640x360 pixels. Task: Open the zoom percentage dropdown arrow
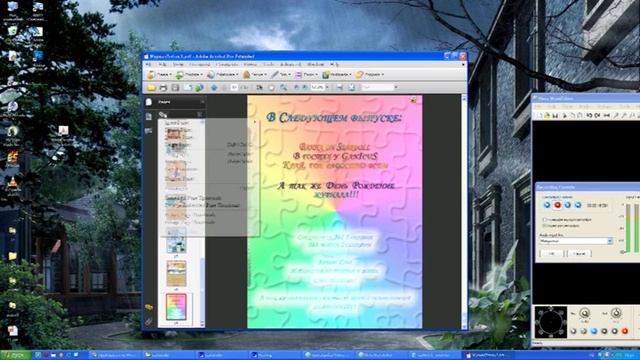pos(327,87)
